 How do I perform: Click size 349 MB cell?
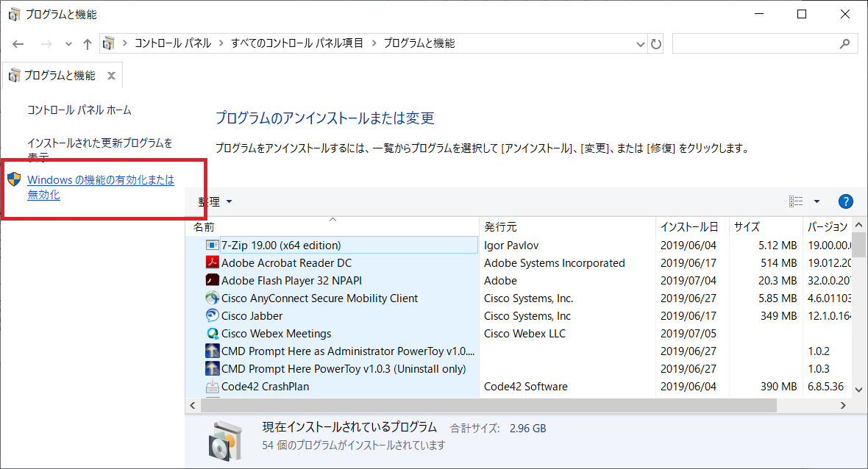pos(778,316)
